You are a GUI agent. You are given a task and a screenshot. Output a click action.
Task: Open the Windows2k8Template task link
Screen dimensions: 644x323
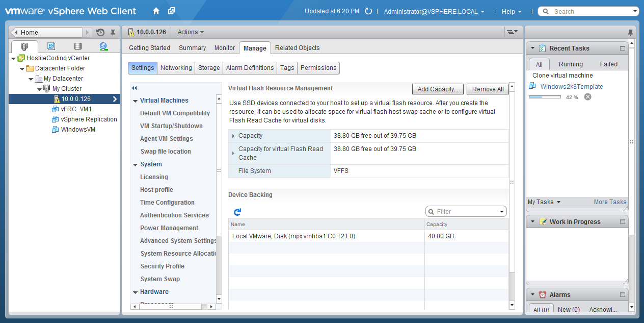[572, 87]
